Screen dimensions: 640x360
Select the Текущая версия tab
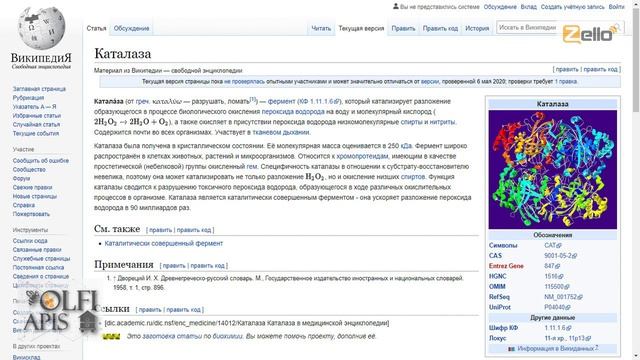(361, 28)
